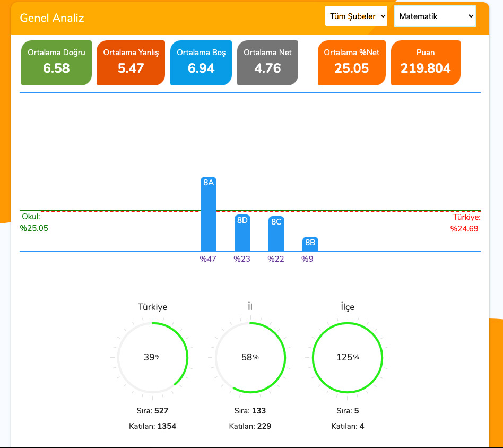Click the Katılan: 229 text

[250, 426]
